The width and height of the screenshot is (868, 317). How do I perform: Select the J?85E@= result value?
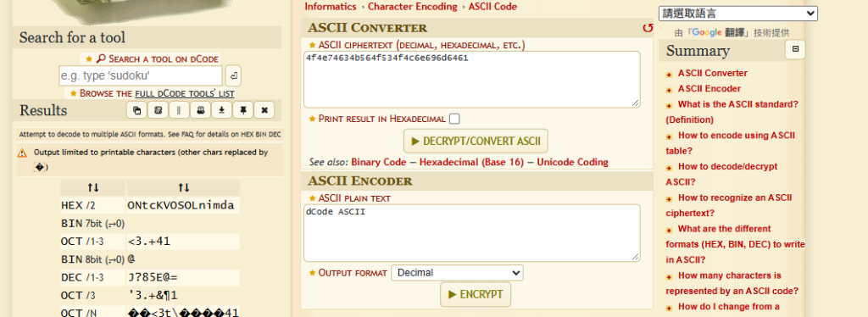pyautogui.click(x=153, y=277)
